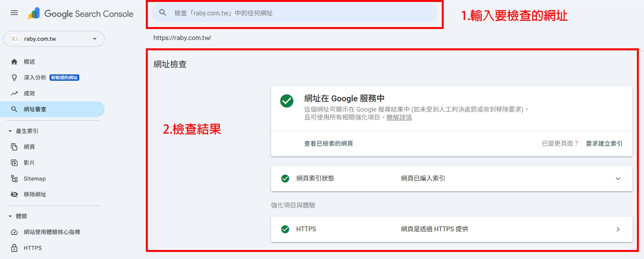Screen dimensions: 644x259
Task: Click the inspected URL https://raby.com.tw/
Action: click(x=182, y=38)
